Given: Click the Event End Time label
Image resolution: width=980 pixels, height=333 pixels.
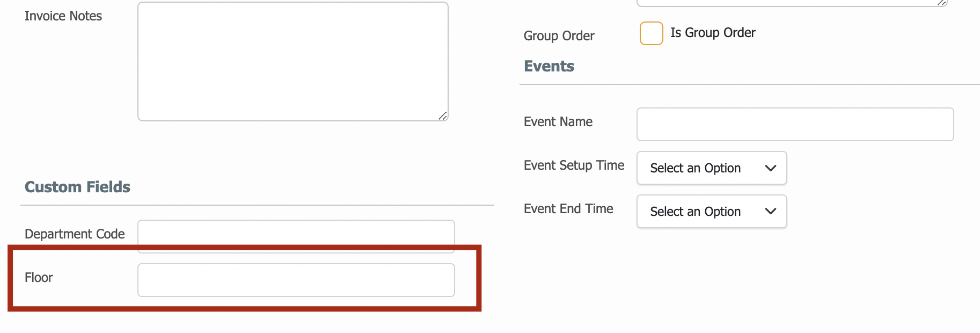Looking at the screenshot, I should pyautogui.click(x=568, y=209).
